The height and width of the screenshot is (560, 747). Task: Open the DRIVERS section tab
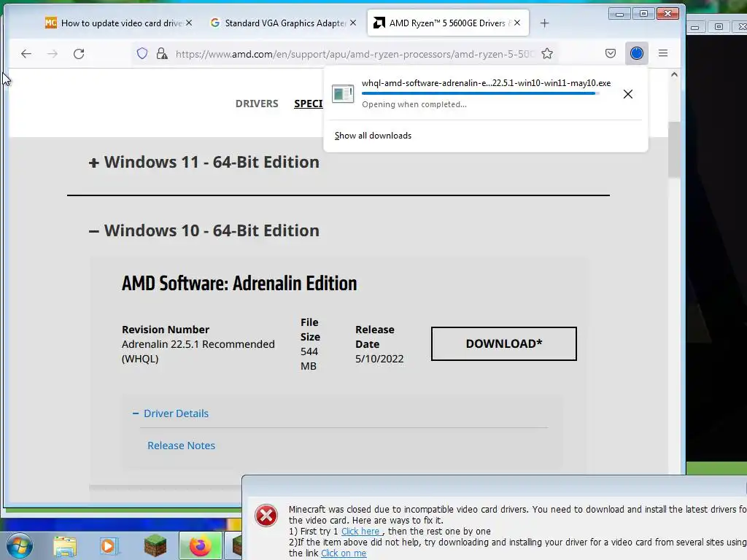coord(257,104)
